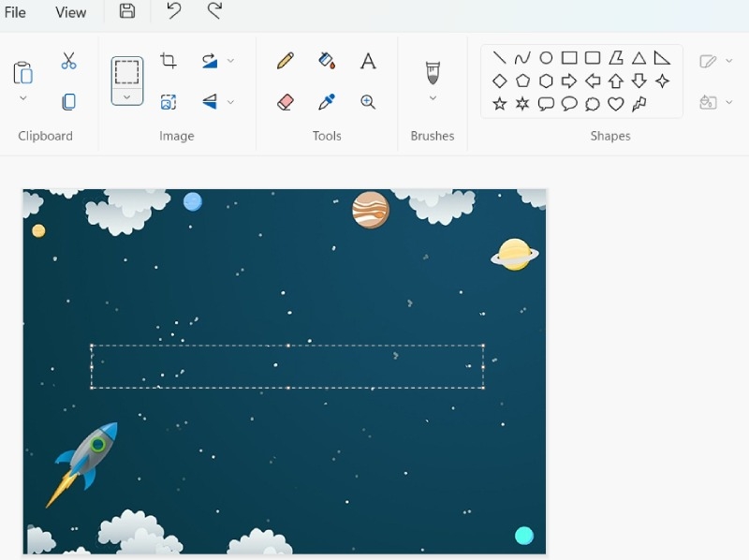Image resolution: width=749 pixels, height=560 pixels.
Task: Select the Pentagon shape
Action: pos(522,81)
